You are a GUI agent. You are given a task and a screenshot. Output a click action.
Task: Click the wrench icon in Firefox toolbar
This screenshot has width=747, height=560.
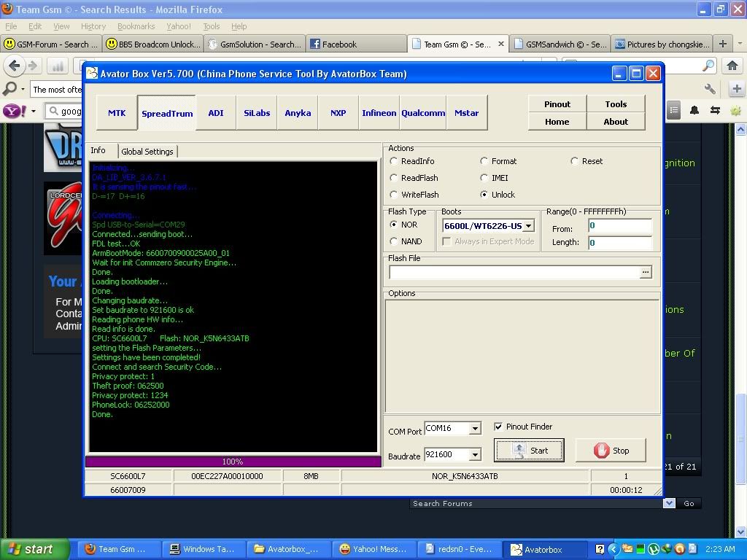coord(710,89)
